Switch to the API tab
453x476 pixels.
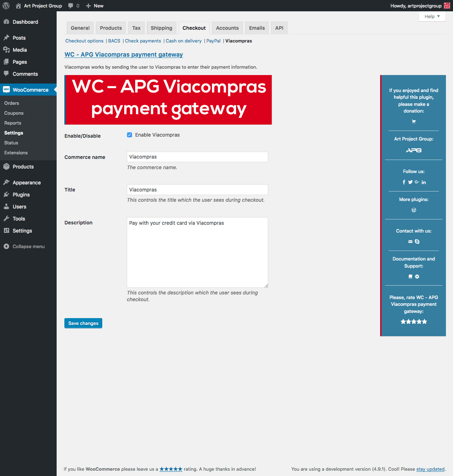[x=279, y=28]
